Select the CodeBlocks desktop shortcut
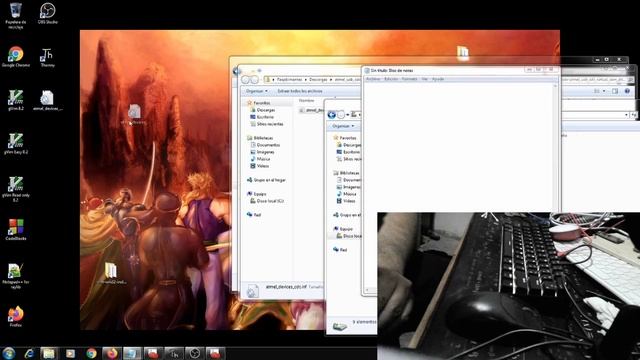The image size is (640, 360). [16, 230]
